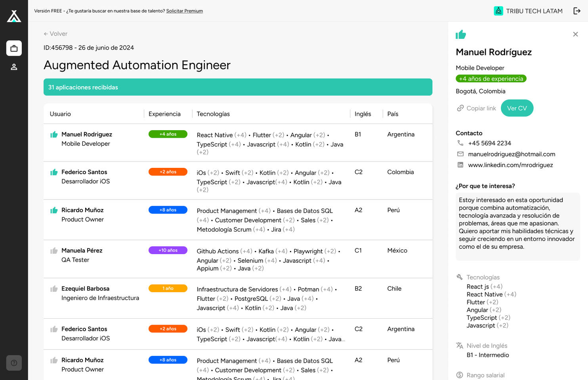Toggle thumbs up for Manuela Pérez

[x=54, y=251]
